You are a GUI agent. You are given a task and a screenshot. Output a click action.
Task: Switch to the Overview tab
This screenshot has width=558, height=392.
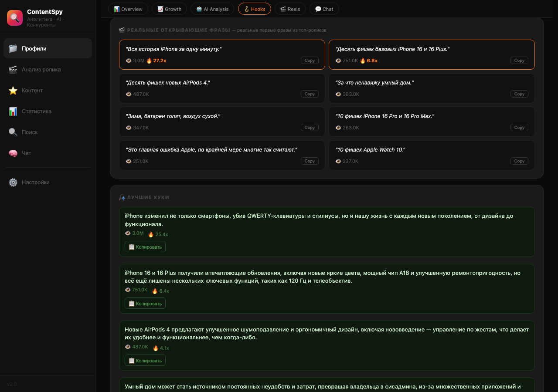pyautogui.click(x=128, y=9)
